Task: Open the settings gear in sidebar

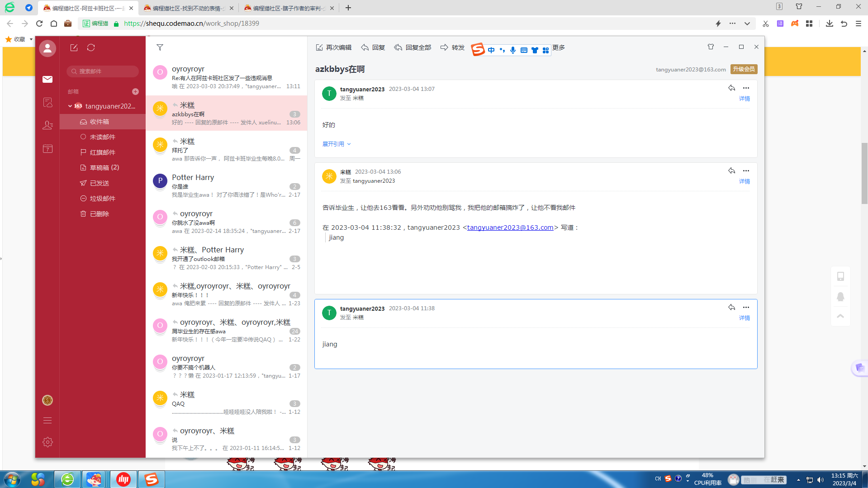Action: tap(47, 442)
